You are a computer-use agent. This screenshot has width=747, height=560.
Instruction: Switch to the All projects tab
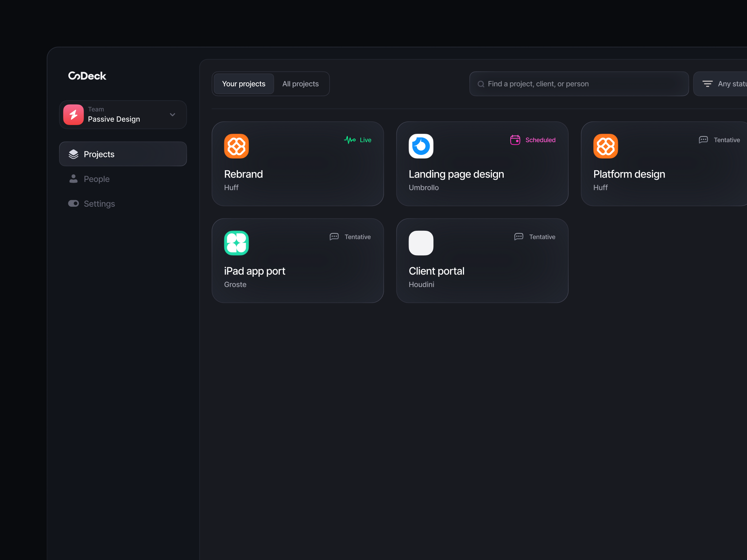tap(301, 83)
